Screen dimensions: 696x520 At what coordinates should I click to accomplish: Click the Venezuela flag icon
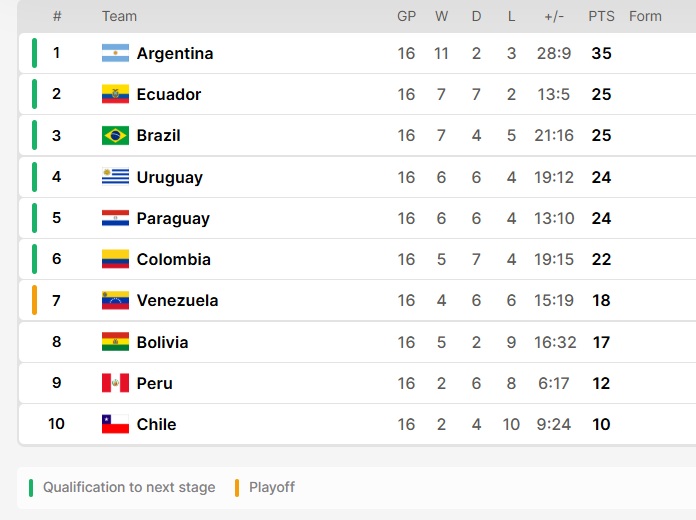[x=115, y=300]
